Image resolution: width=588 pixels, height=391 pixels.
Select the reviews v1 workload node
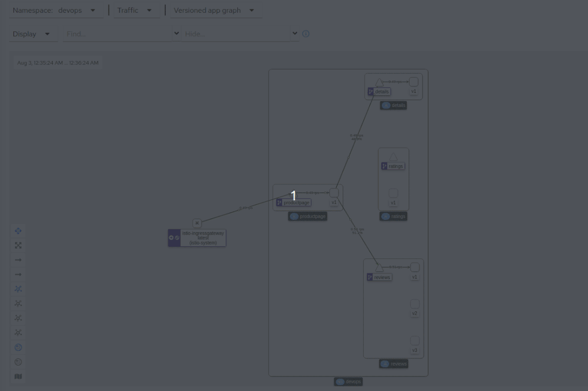414,267
